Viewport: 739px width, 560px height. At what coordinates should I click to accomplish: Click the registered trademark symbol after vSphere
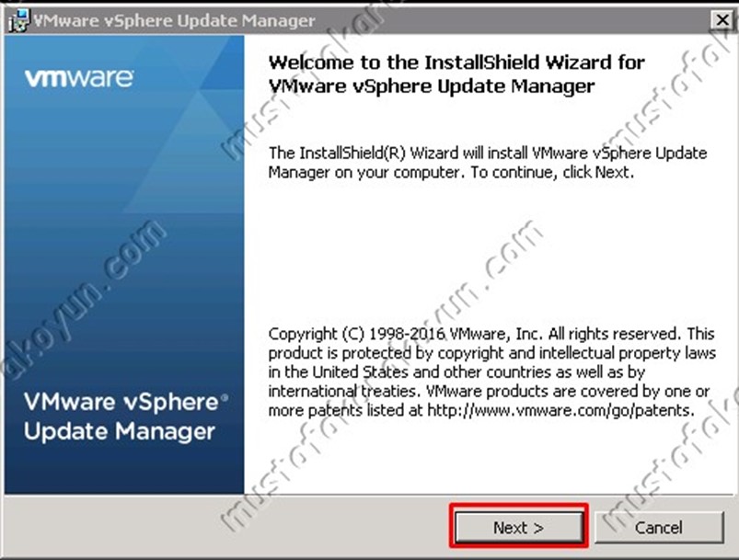point(225,398)
